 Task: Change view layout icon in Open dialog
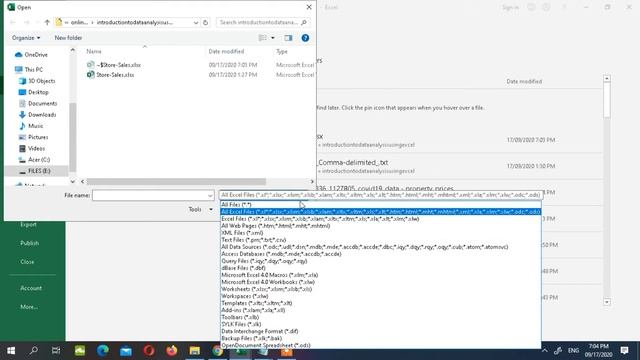pos(262,38)
